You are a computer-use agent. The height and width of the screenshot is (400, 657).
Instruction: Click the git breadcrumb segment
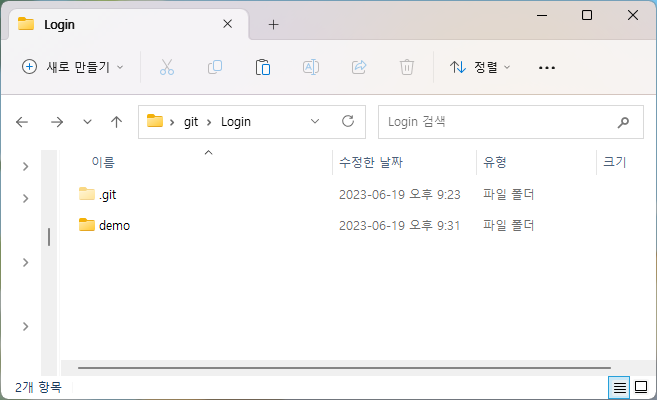pyautogui.click(x=191, y=122)
